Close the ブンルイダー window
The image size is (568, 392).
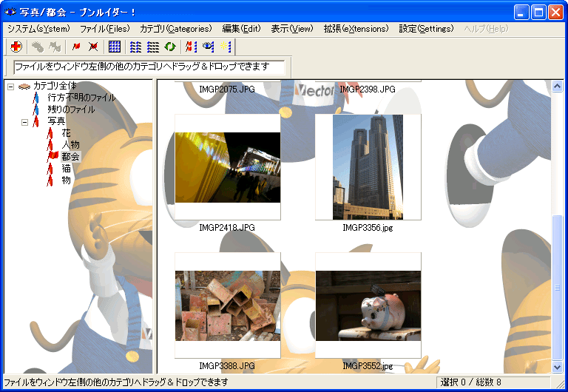click(x=555, y=13)
